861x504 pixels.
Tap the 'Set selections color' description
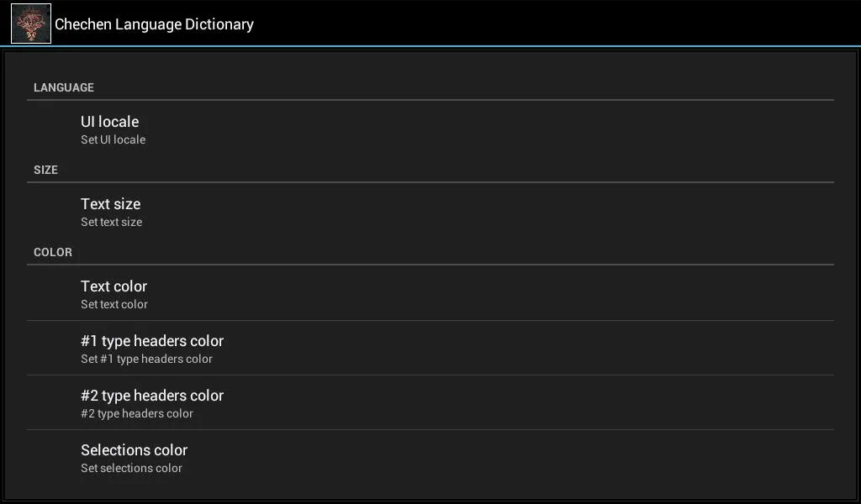(131, 469)
